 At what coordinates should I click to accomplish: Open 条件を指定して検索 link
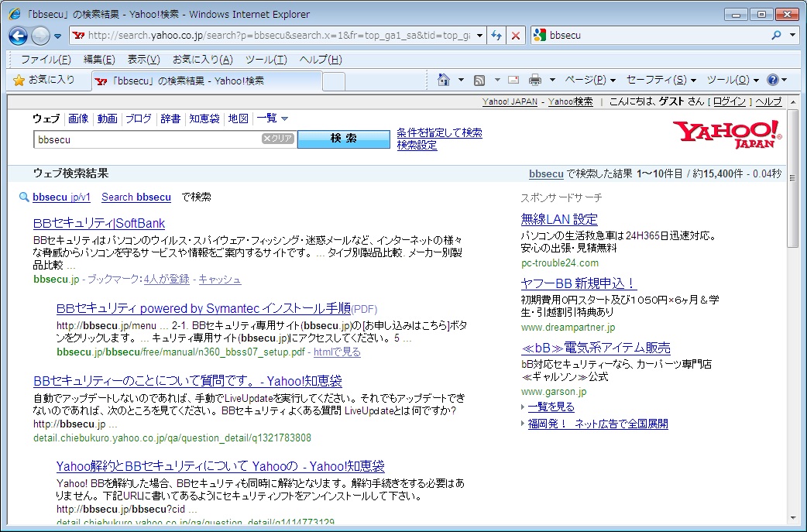pyautogui.click(x=440, y=132)
